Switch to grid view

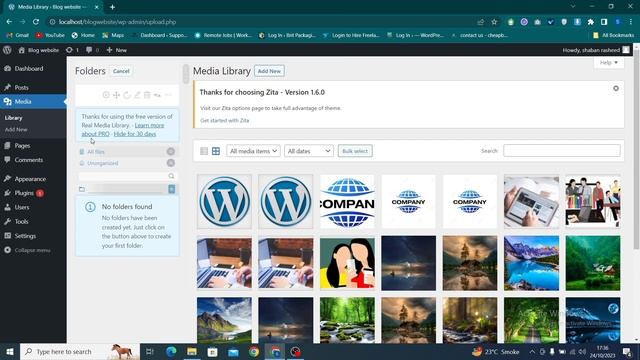point(216,151)
